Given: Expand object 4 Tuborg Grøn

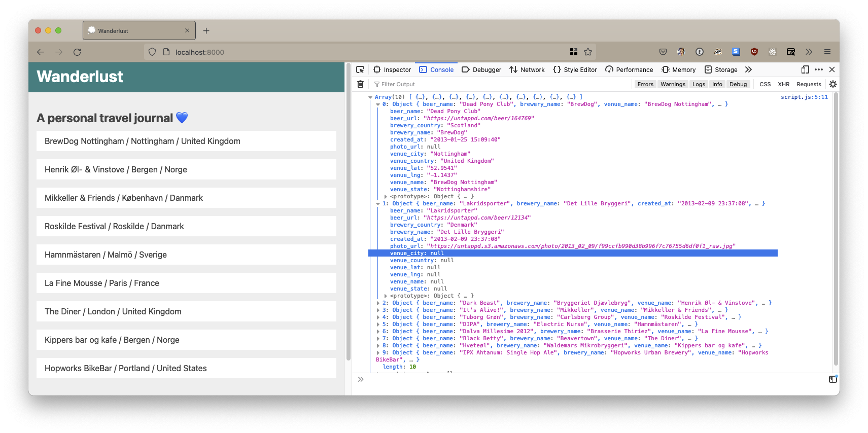Looking at the screenshot, I should (x=378, y=317).
